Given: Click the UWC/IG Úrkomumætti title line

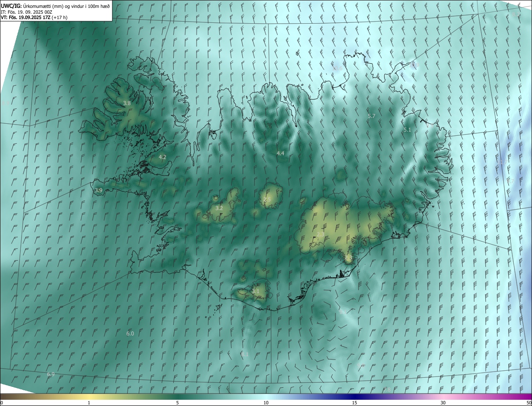Looking at the screenshot, I should pos(55,6).
